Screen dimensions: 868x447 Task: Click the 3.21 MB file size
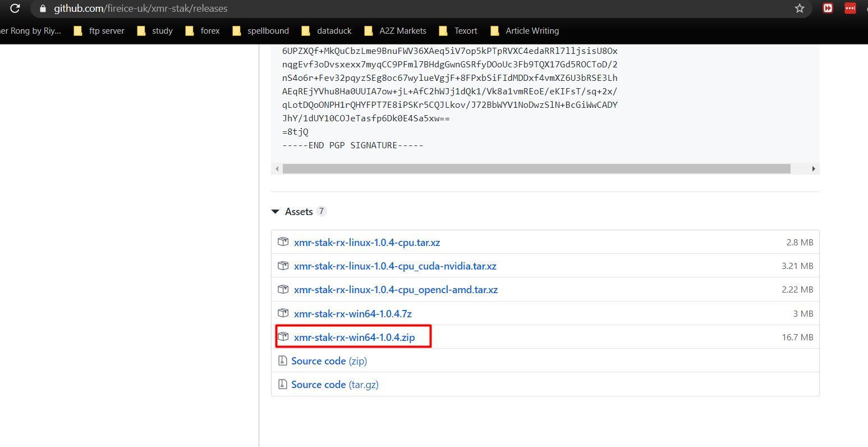point(797,266)
